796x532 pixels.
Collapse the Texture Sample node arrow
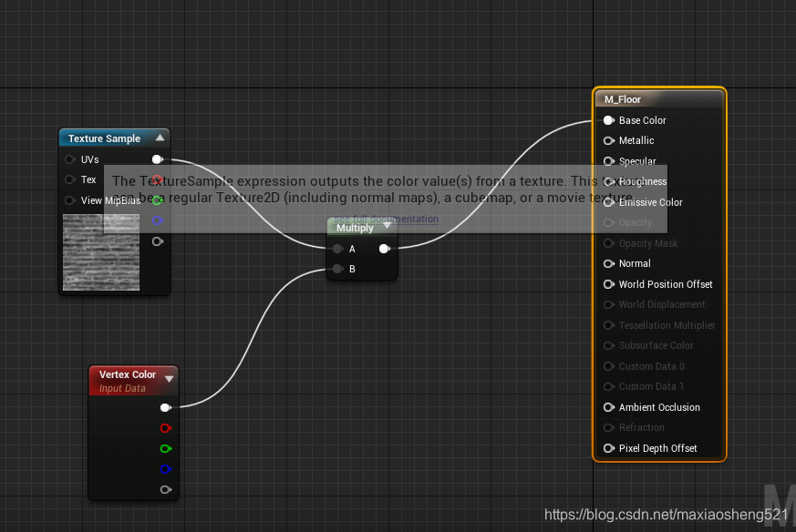click(160, 138)
